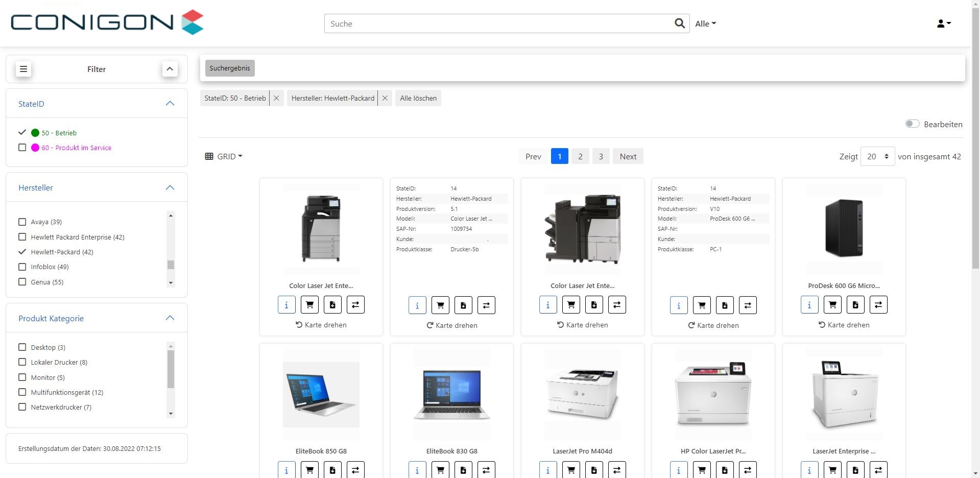Open info for LaserJet Enterprise card
This screenshot has width=980, height=478.
pyautogui.click(x=809, y=470)
